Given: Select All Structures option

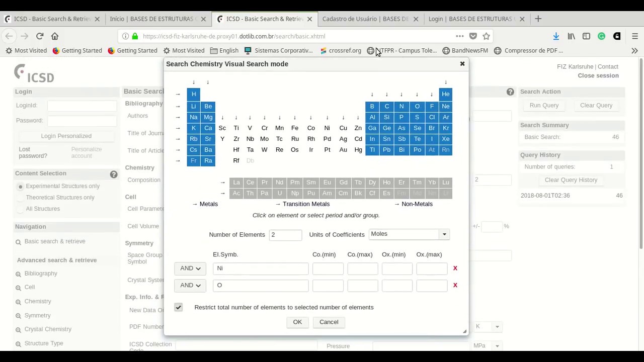Looking at the screenshot, I should (x=21, y=209).
